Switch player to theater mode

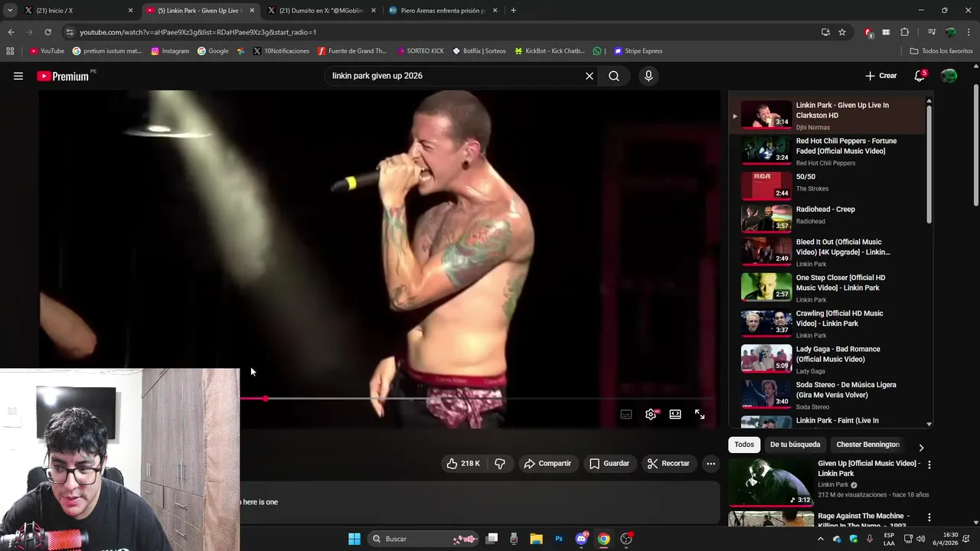tap(675, 414)
